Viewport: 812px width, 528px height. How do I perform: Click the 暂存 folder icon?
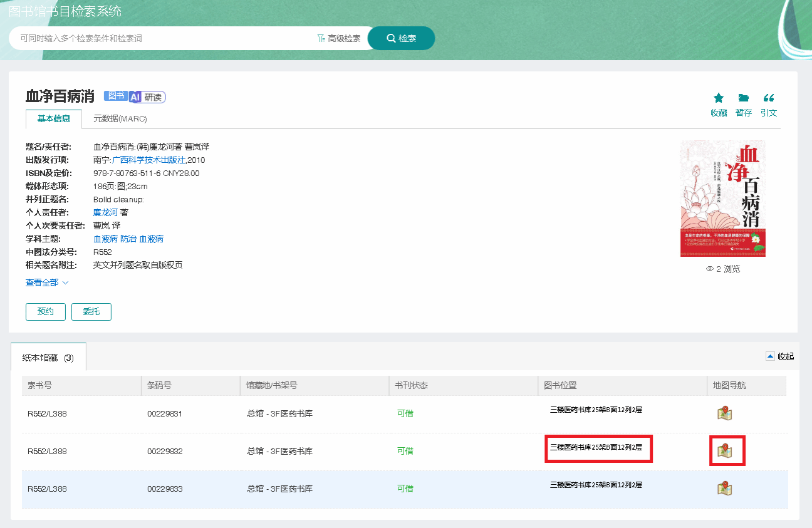click(744, 98)
